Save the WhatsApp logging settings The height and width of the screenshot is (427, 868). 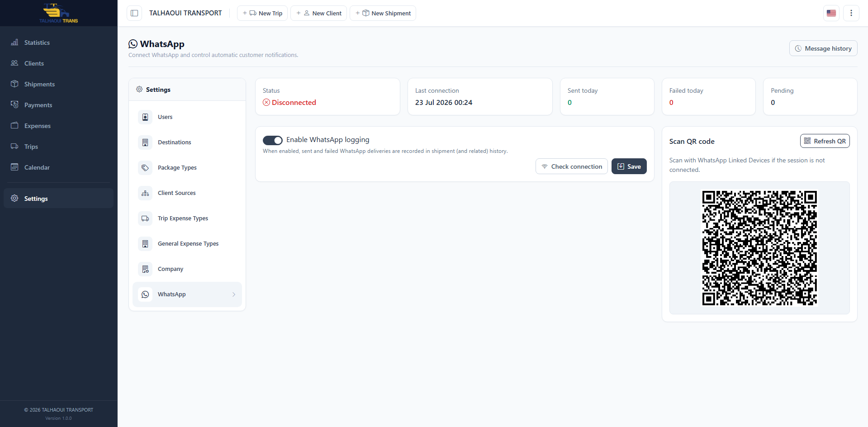[x=629, y=166]
